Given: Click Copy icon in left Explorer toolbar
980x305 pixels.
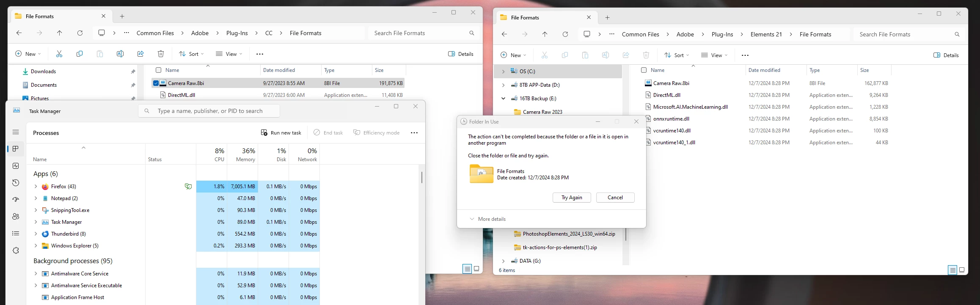Looking at the screenshot, I should tap(80, 54).
